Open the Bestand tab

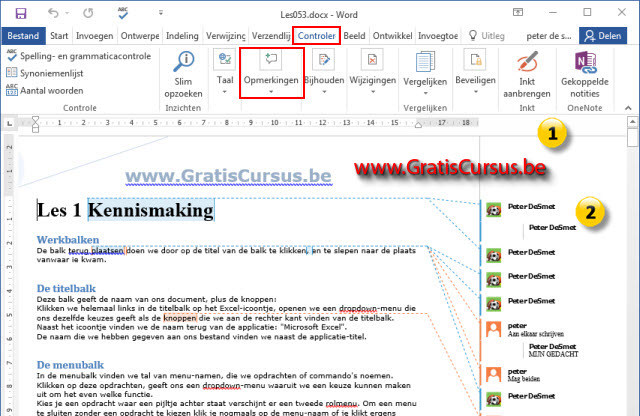23,36
